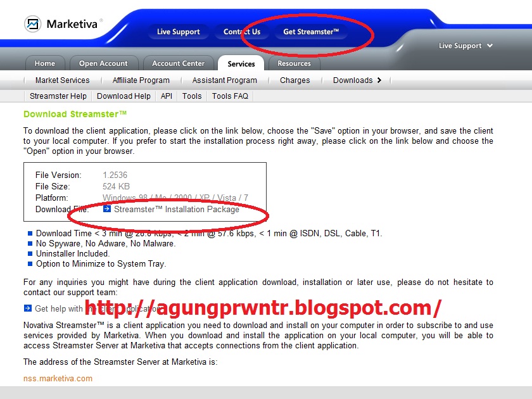Open the Account Center tab

179,63
